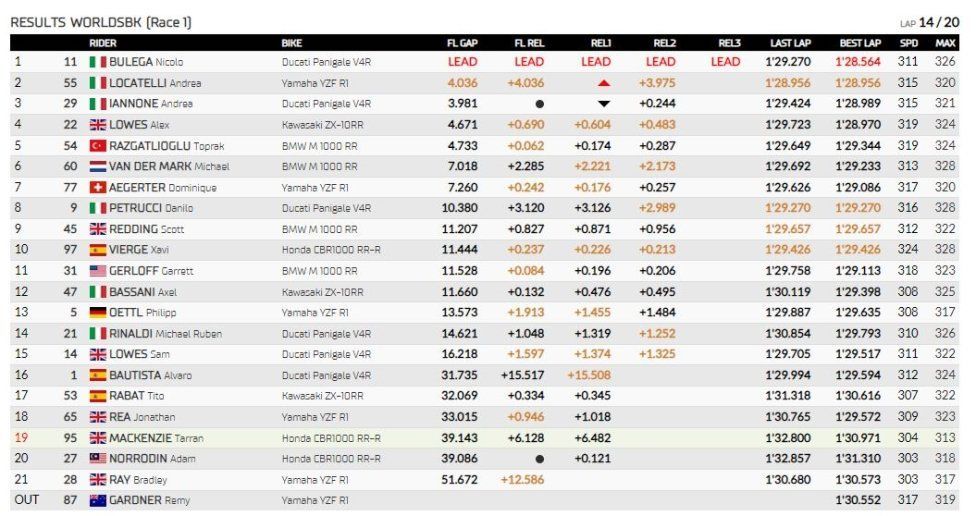Image resolution: width=976 pixels, height=516 pixels.
Task: Click LEAD in the REL3 column
Action: coord(726,62)
